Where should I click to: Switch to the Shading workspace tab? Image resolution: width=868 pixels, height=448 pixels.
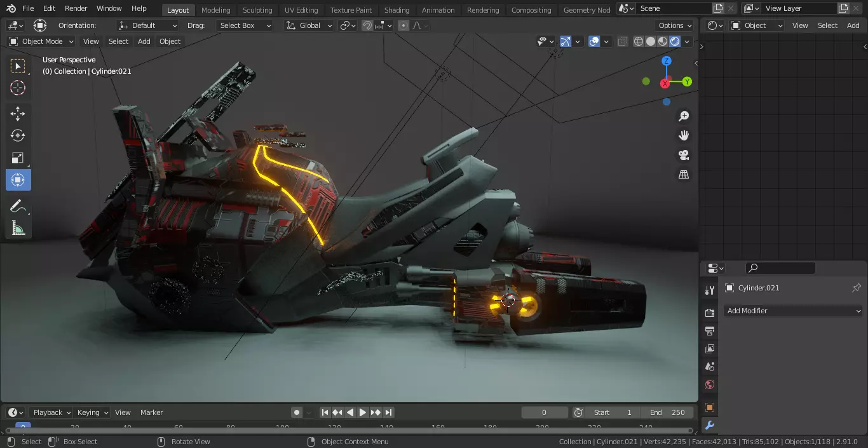point(397,10)
